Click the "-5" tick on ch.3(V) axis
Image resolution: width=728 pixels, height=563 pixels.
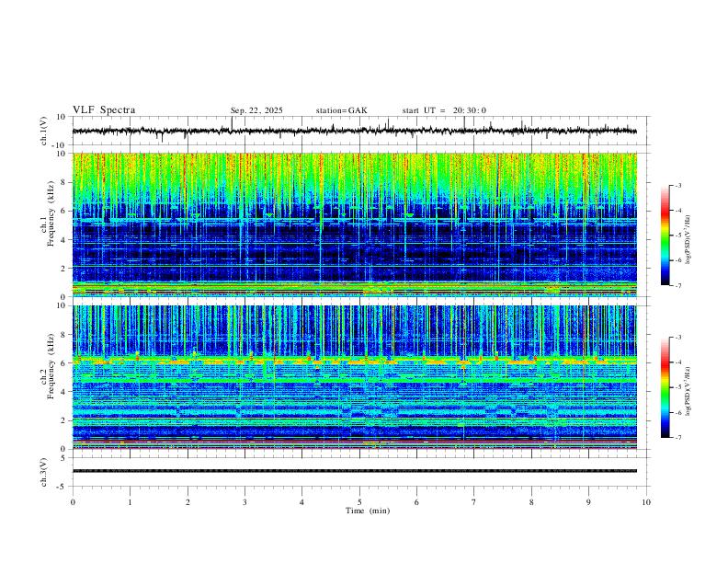pos(62,487)
